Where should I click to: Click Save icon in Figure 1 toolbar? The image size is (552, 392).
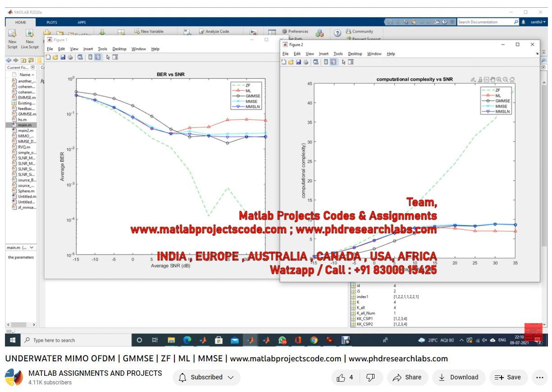pyautogui.click(x=63, y=57)
